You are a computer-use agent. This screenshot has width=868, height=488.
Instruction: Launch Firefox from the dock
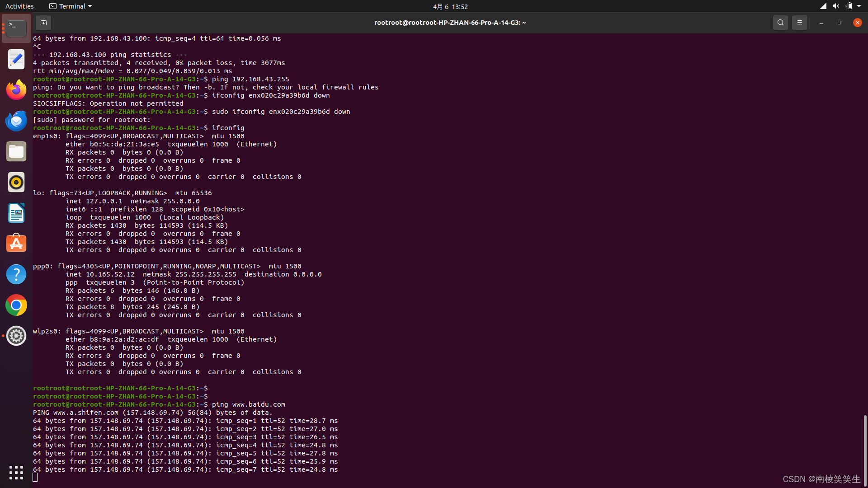click(16, 90)
